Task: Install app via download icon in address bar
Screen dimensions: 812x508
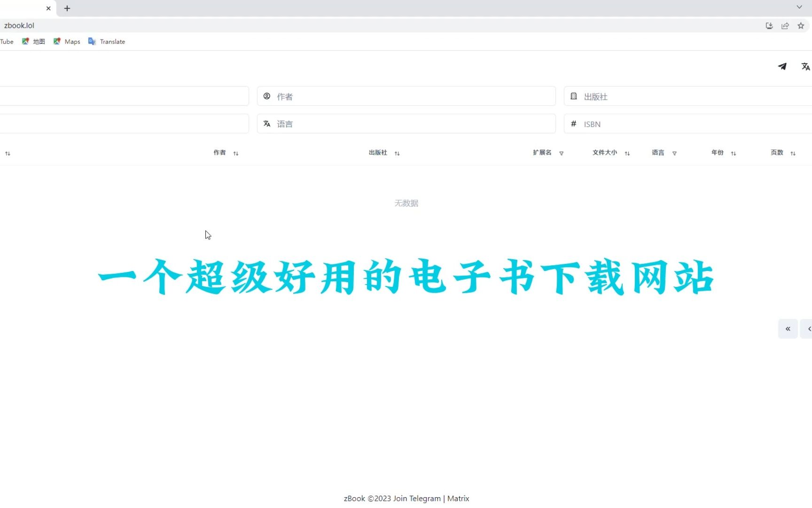Action: tap(769, 26)
